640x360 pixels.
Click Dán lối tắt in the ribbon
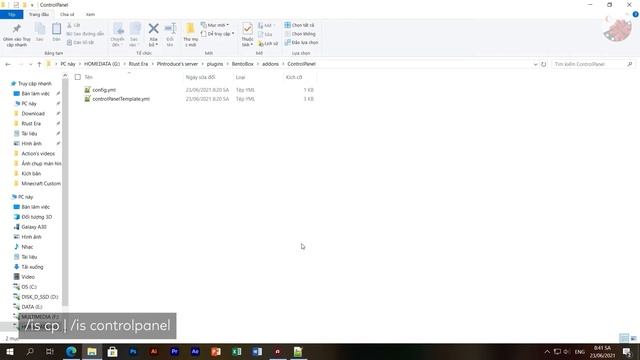click(x=80, y=42)
